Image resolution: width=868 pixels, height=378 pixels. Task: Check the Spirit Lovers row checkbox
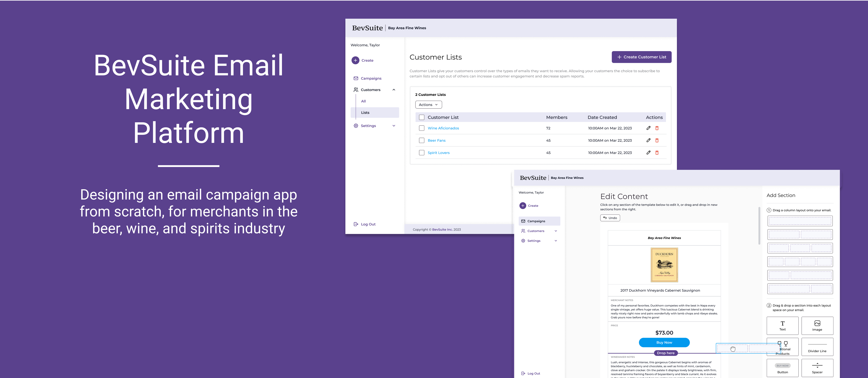pyautogui.click(x=421, y=153)
